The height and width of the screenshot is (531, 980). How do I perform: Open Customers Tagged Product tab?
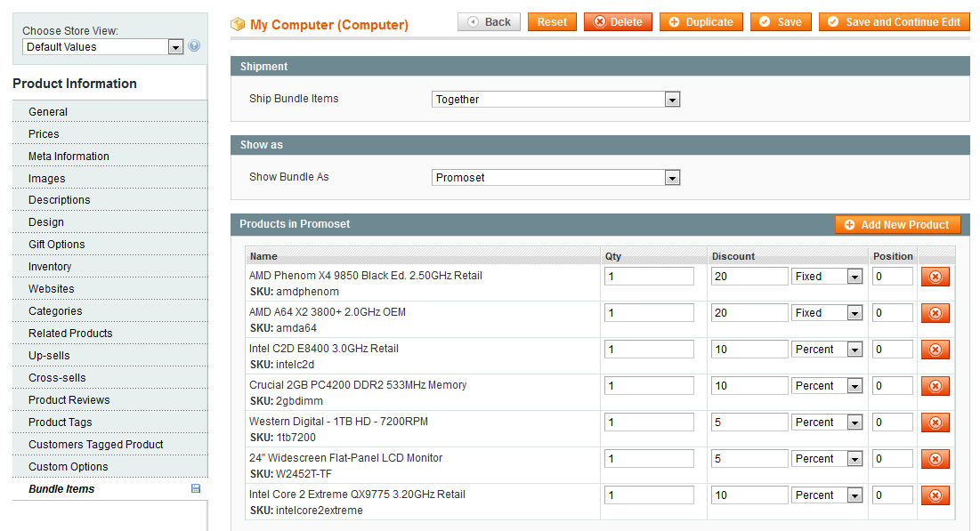point(110,444)
